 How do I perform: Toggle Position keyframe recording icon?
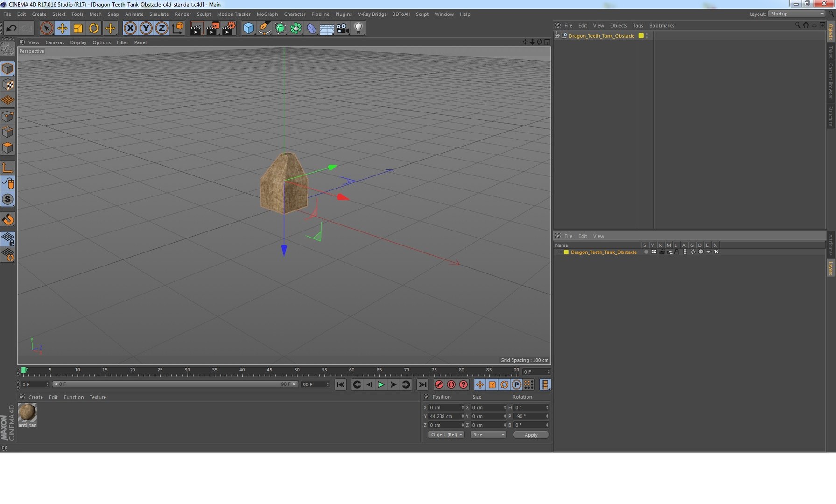[x=480, y=385]
